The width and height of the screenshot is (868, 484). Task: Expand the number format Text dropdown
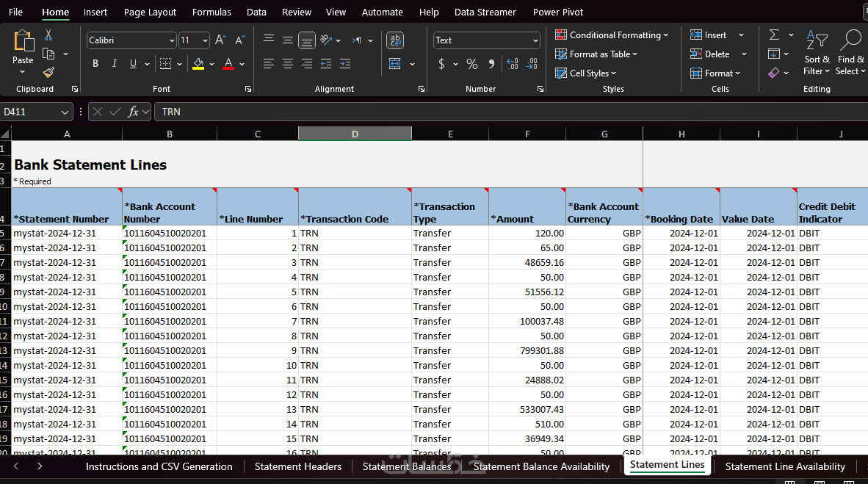[535, 40]
